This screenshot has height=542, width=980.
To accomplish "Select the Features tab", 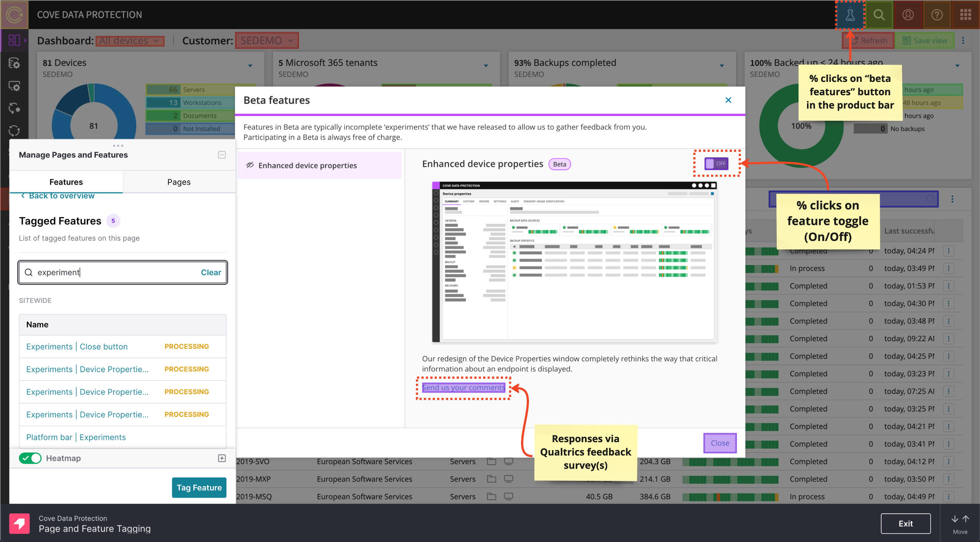I will click(66, 182).
